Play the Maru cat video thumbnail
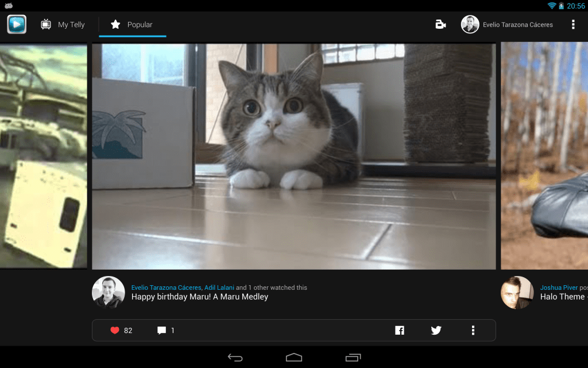 click(293, 156)
